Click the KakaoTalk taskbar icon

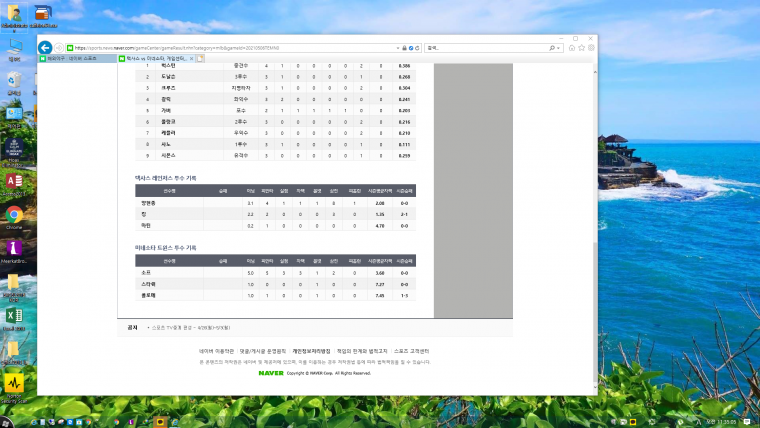tap(160, 422)
